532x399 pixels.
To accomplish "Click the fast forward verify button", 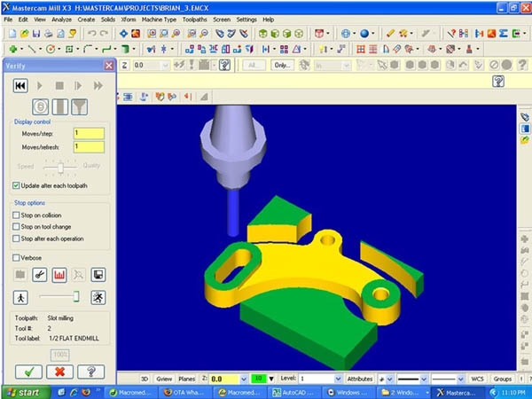I will point(98,86).
